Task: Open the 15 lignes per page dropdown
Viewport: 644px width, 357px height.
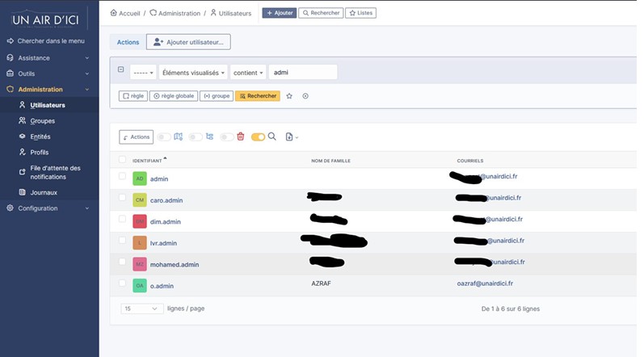Action: point(142,309)
